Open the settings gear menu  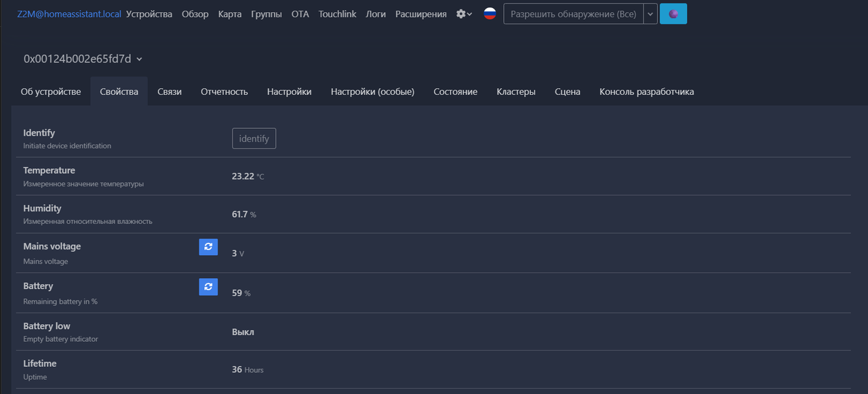click(x=464, y=14)
